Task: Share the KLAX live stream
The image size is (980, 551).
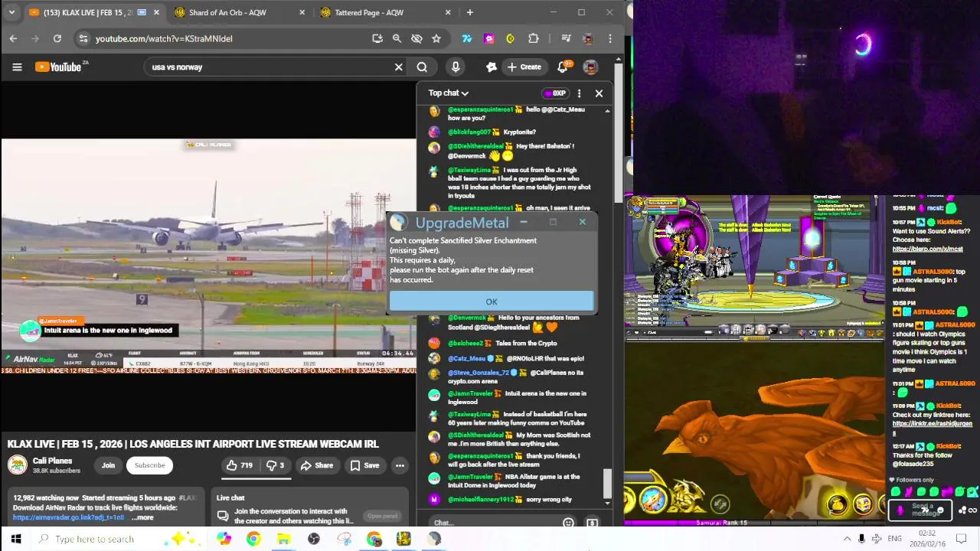Action: click(x=317, y=465)
